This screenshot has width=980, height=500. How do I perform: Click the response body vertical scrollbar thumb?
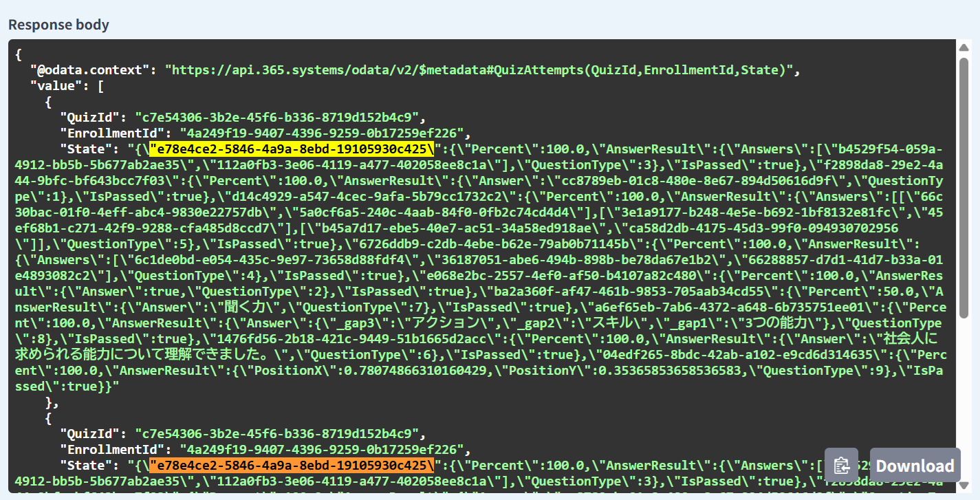click(x=964, y=189)
